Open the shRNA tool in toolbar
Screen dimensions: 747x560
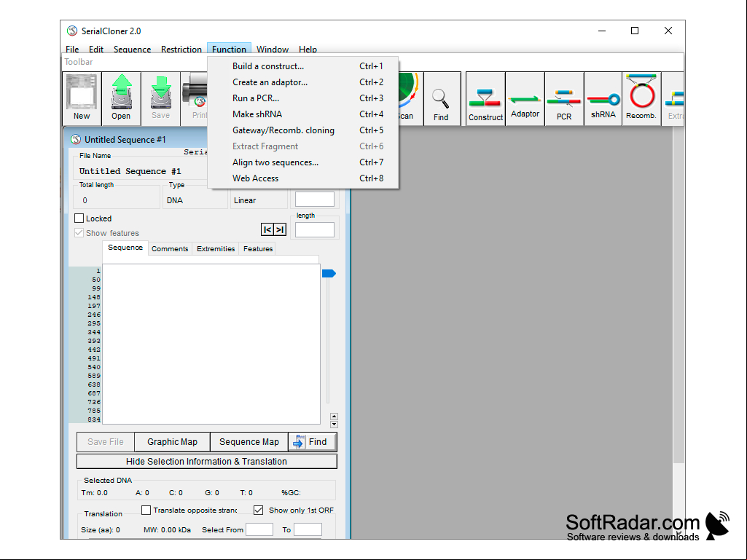point(603,98)
